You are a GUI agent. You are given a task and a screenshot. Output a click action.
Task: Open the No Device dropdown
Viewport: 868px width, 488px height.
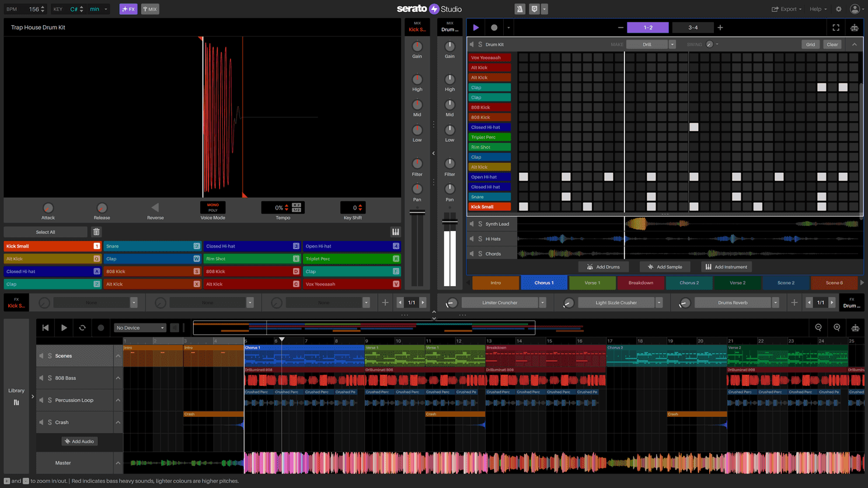click(140, 327)
